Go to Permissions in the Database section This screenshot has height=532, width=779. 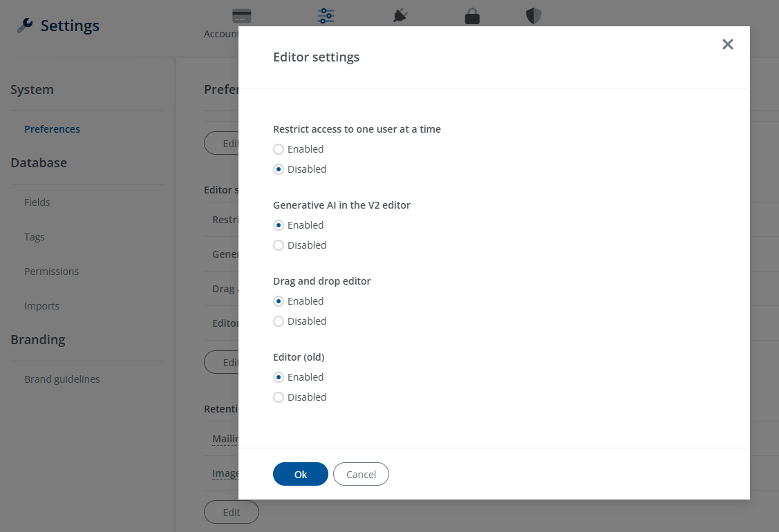click(x=51, y=272)
